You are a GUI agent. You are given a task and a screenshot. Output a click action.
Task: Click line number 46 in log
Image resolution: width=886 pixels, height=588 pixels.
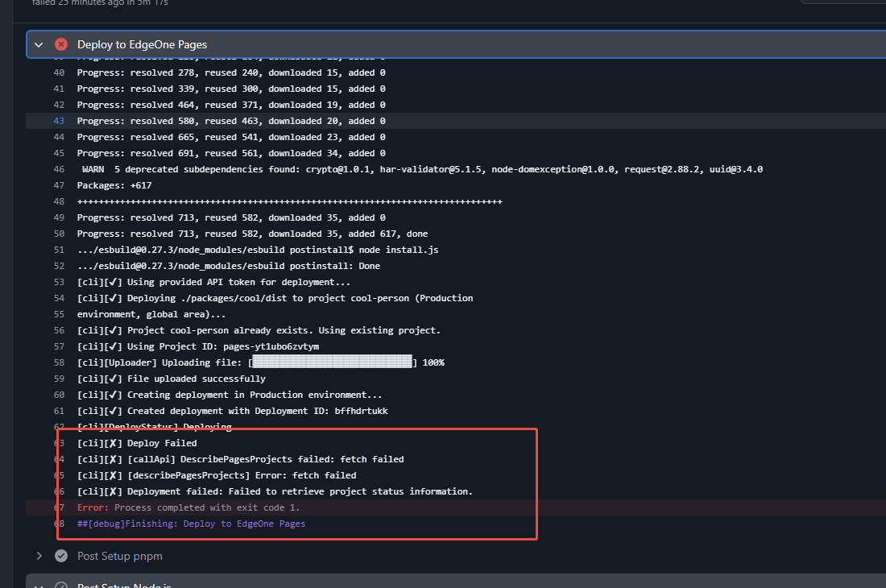[59, 169]
